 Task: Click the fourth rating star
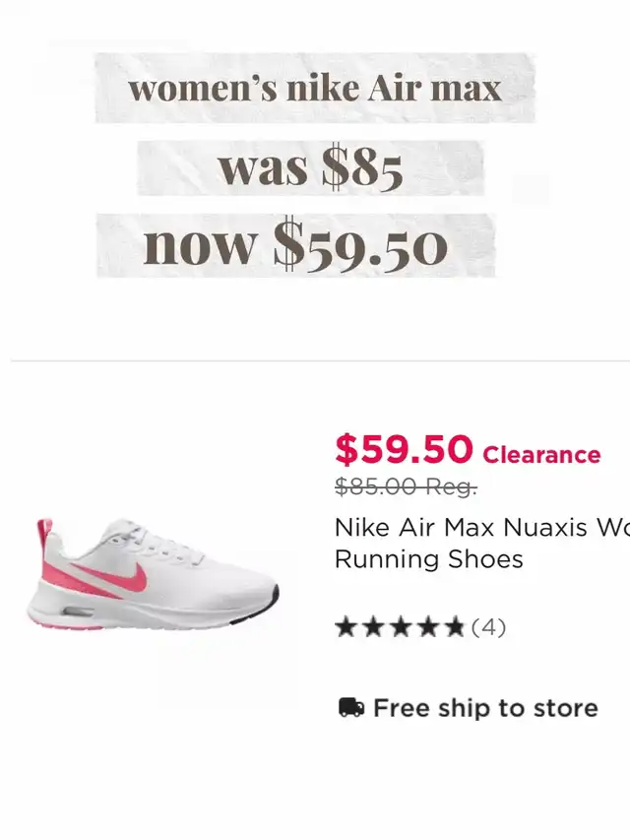click(x=427, y=627)
